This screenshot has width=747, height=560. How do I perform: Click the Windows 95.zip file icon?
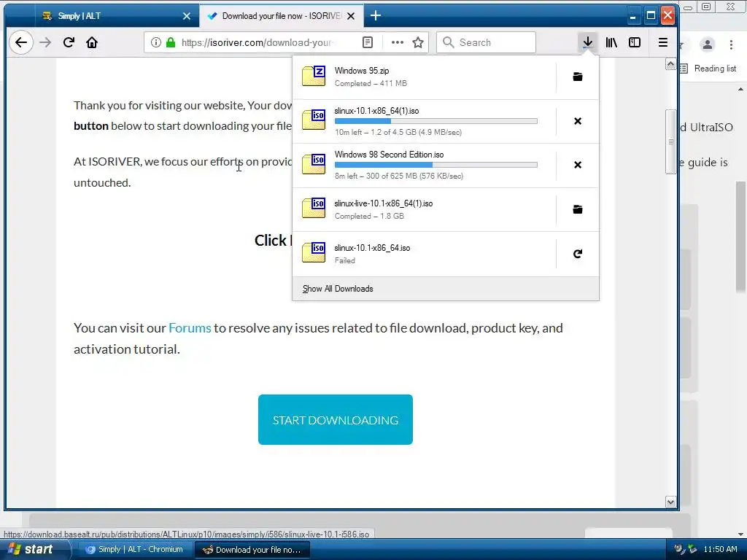pyautogui.click(x=314, y=76)
